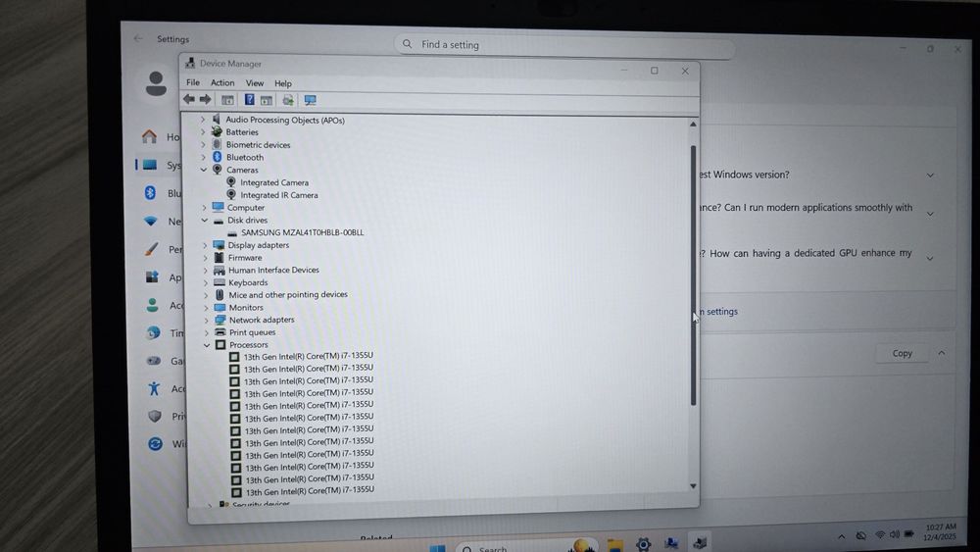
Task: Open the Apps icon in Settings sidebar
Action: pos(152,276)
